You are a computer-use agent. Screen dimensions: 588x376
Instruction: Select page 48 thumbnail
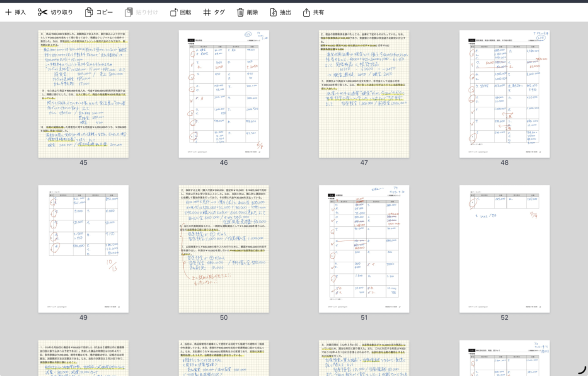click(505, 94)
